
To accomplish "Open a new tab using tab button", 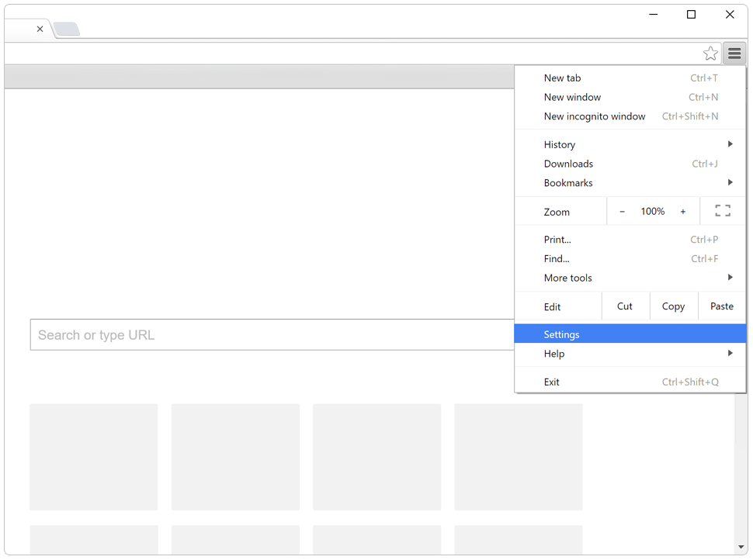I will pyautogui.click(x=67, y=29).
